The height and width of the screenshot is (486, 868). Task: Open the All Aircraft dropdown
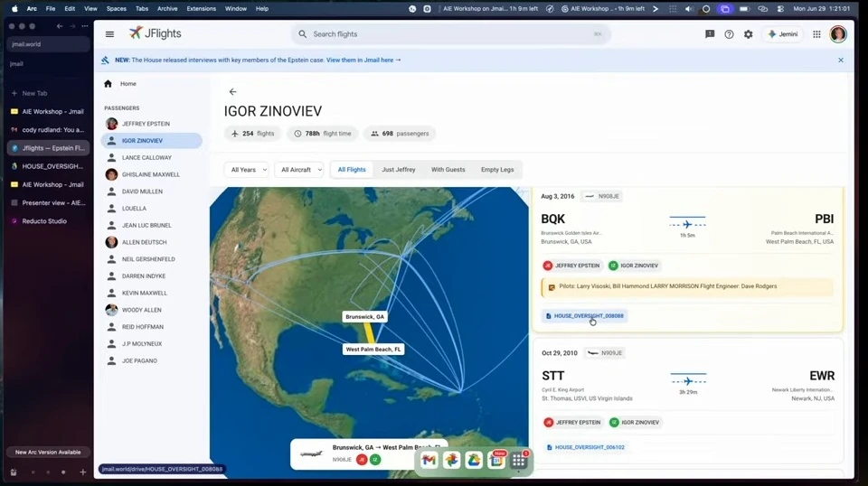pos(299,170)
